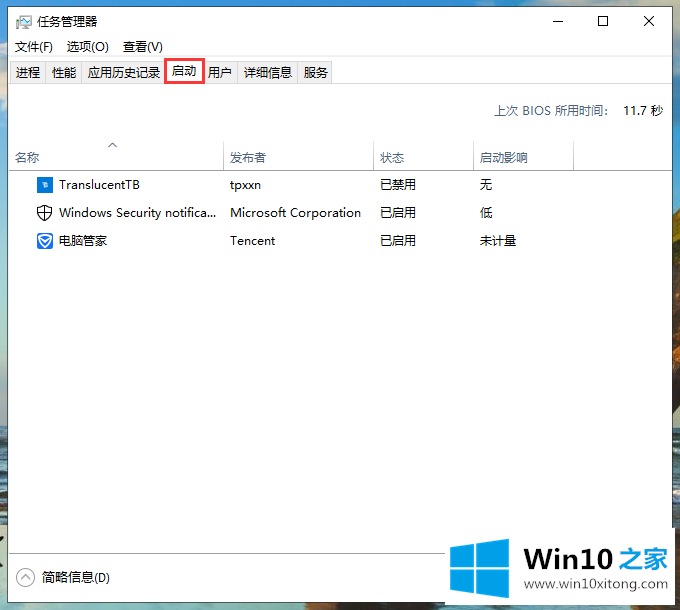Open the 查看(V) menu

click(142, 47)
